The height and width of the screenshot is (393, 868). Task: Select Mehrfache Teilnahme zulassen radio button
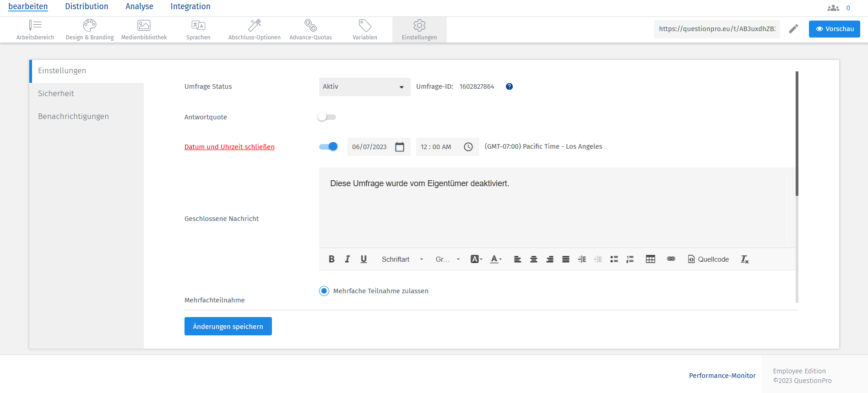coord(324,291)
